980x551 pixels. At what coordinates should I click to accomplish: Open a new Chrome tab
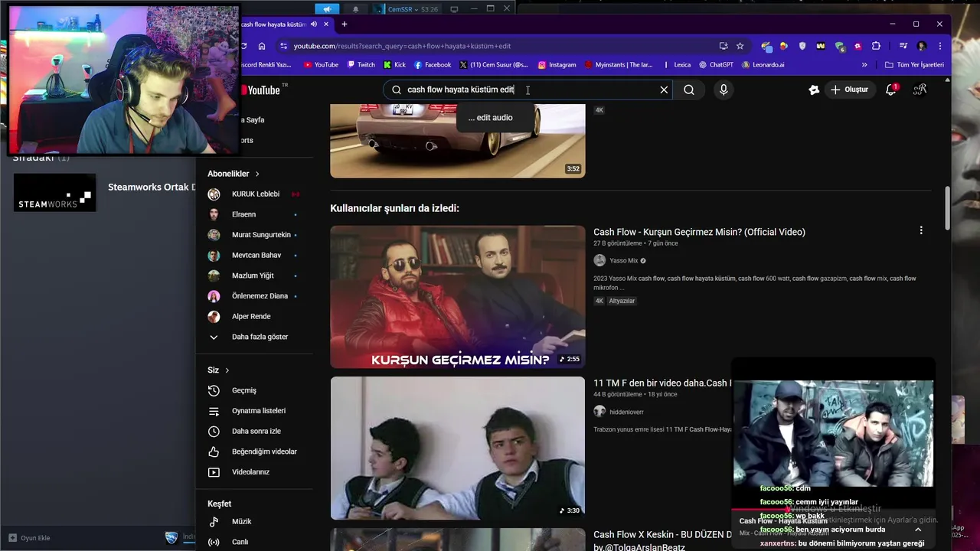(344, 24)
